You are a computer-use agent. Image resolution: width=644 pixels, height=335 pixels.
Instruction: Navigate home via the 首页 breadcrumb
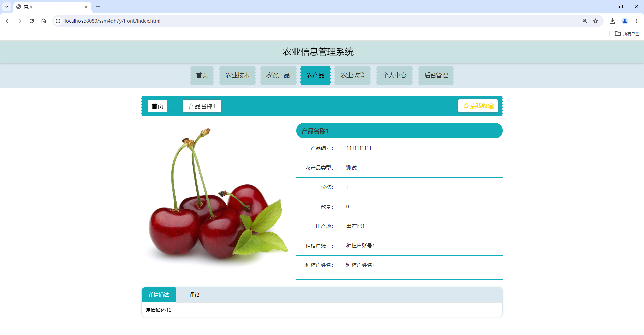point(157,106)
